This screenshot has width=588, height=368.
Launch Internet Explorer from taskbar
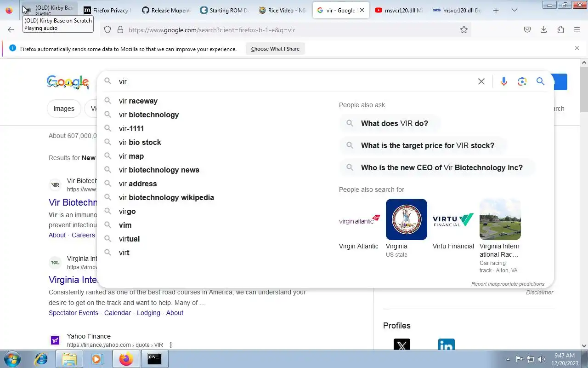(41, 359)
